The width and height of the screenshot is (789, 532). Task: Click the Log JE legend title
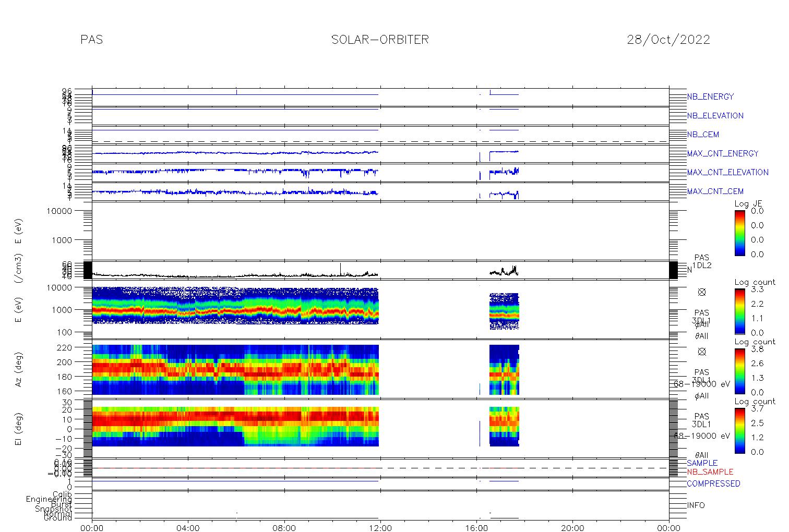tap(749, 204)
